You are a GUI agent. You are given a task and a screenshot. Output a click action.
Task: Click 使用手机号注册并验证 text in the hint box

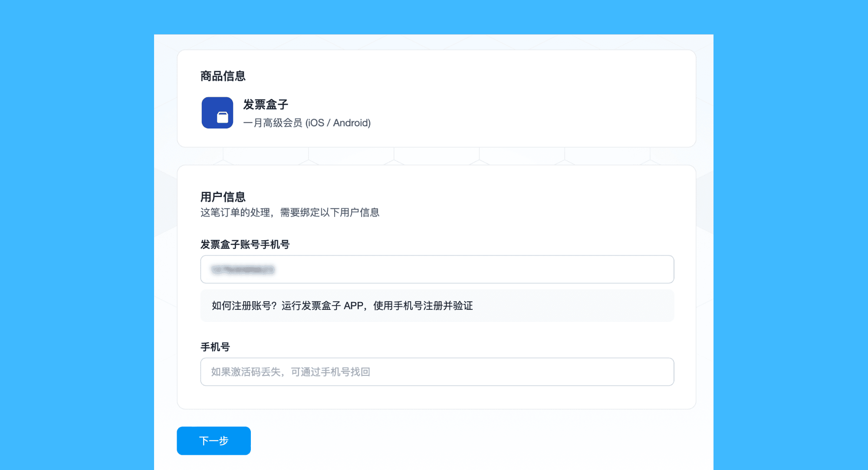[423, 306]
